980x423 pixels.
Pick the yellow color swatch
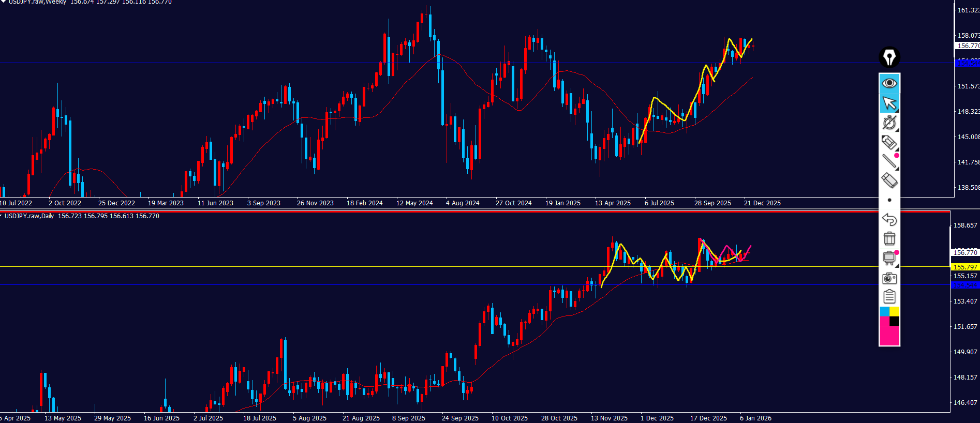[x=894, y=311]
